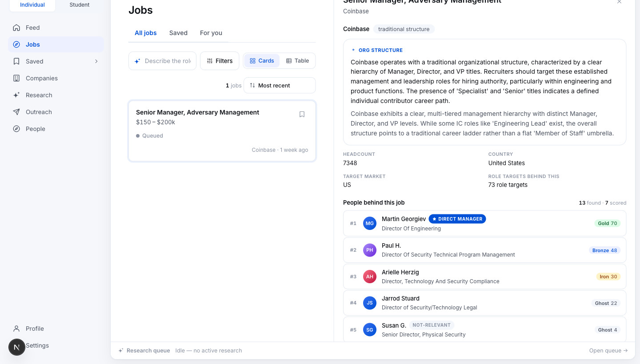
Task: Click the traditional structure tag
Action: [404, 29]
